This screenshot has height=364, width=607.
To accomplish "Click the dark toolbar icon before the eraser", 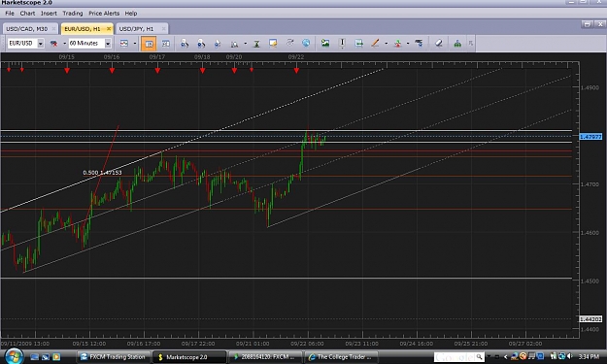I will tap(419, 43).
